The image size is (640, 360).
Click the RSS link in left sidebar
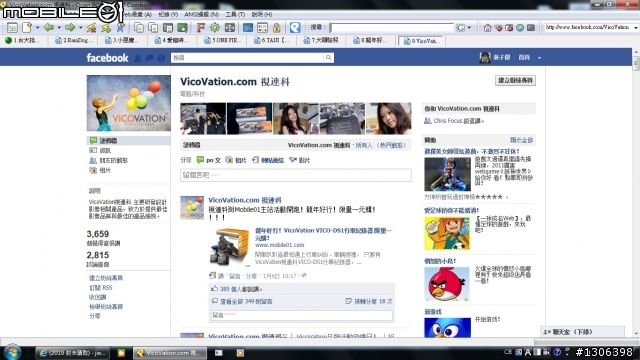click(101, 287)
